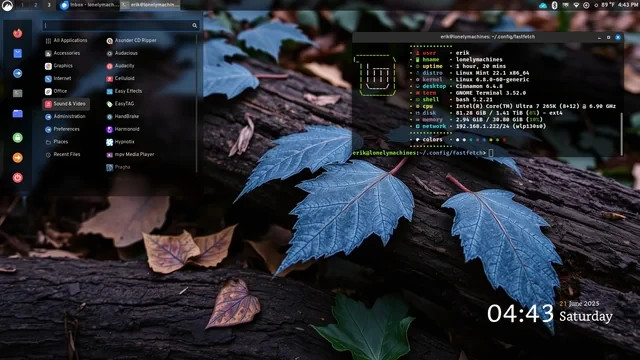Open the 4:43 PM panel clock calendar

click(629, 5)
